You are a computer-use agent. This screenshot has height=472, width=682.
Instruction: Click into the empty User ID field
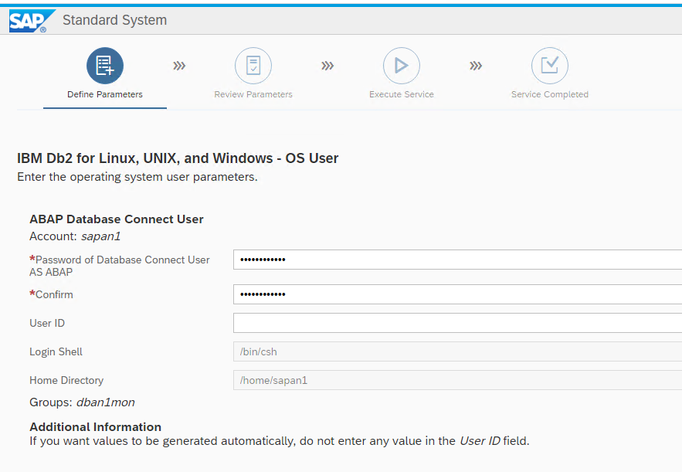point(458,323)
